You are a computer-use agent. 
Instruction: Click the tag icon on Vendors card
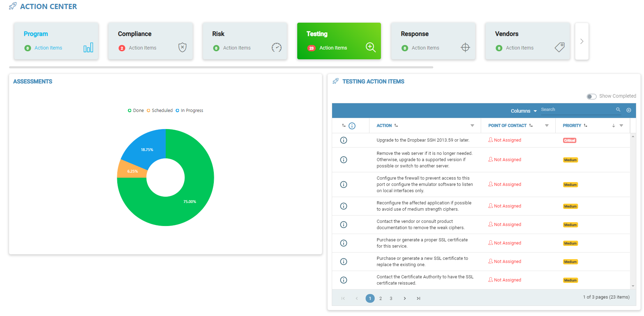(x=560, y=47)
